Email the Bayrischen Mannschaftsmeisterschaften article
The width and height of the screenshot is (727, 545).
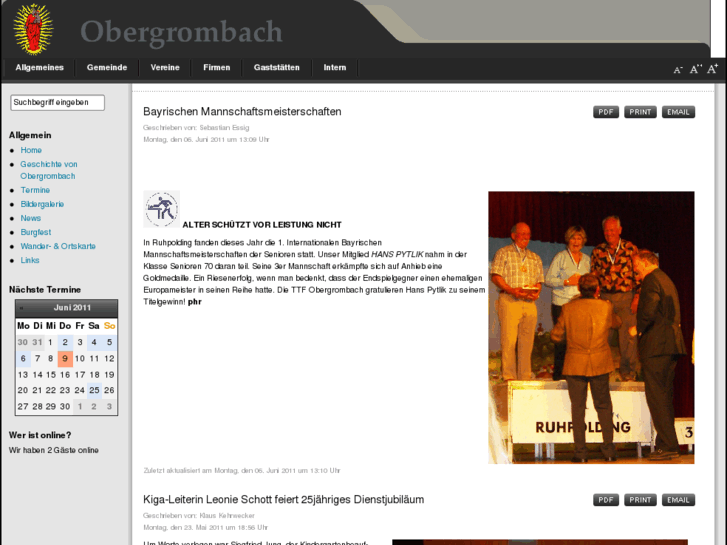coord(678,112)
